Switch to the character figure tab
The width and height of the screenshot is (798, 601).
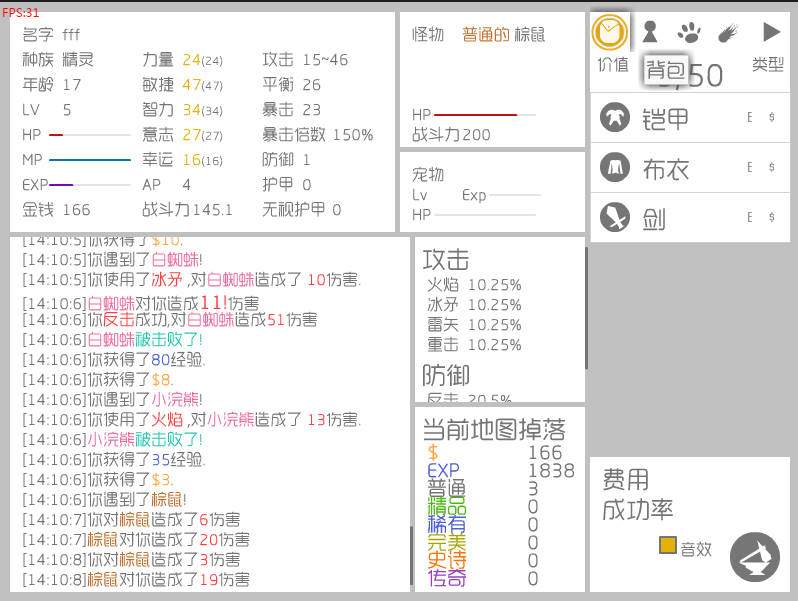649,32
